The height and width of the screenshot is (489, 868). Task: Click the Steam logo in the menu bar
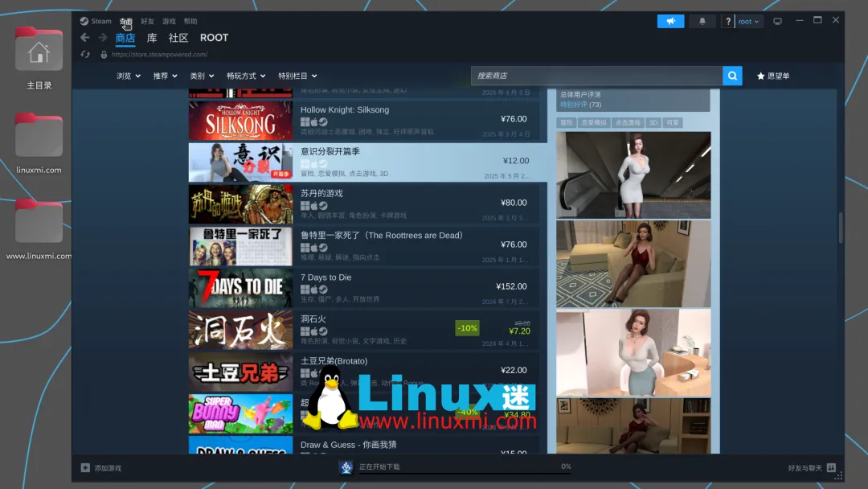tap(84, 21)
